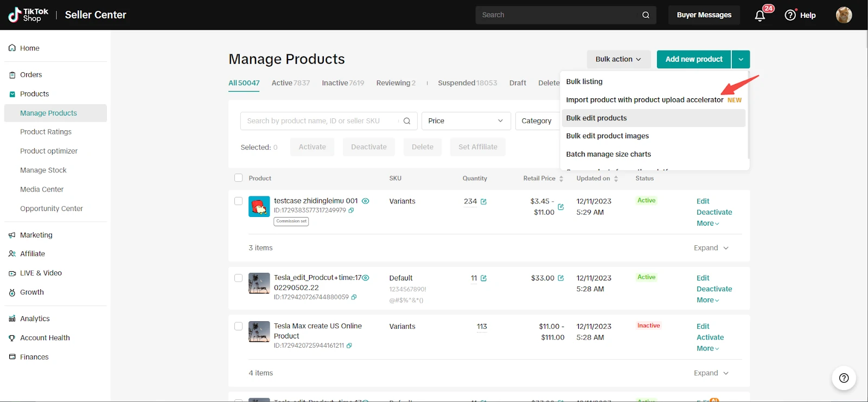
Task: Click the search magnifier in top bar
Action: 646,15
